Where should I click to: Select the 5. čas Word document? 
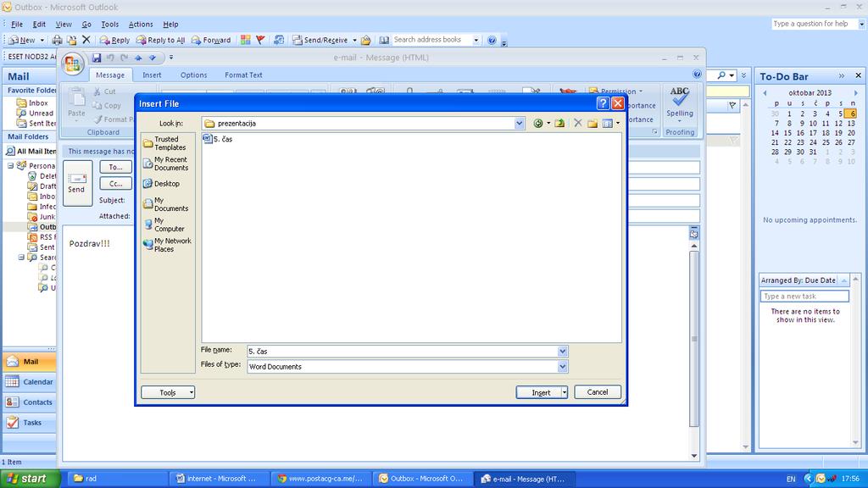click(218, 139)
